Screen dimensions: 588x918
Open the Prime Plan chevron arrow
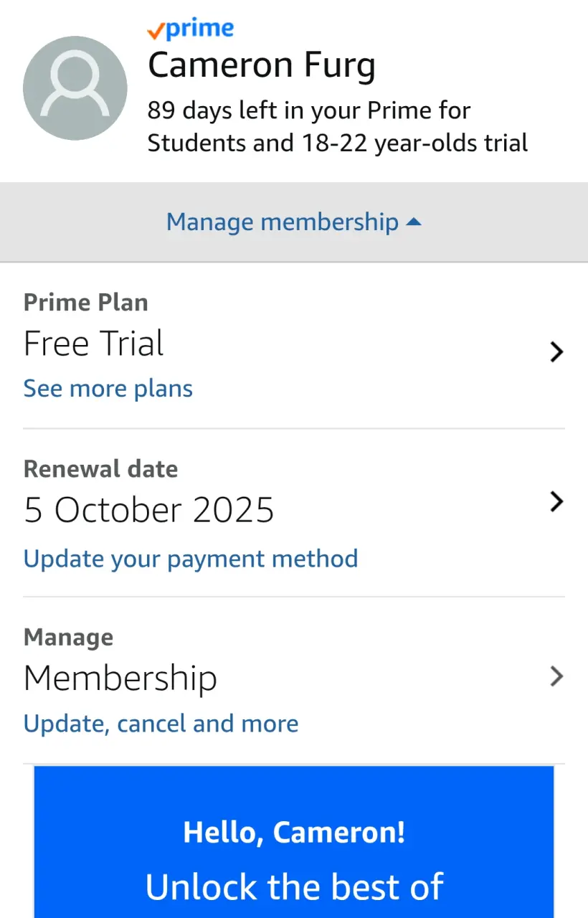pos(556,352)
